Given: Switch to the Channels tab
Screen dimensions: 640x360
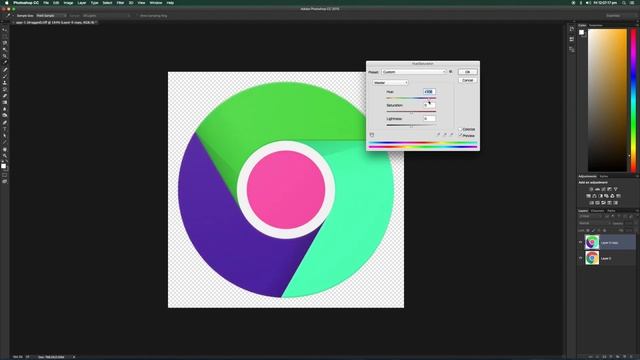Looking at the screenshot, I should (597, 211).
